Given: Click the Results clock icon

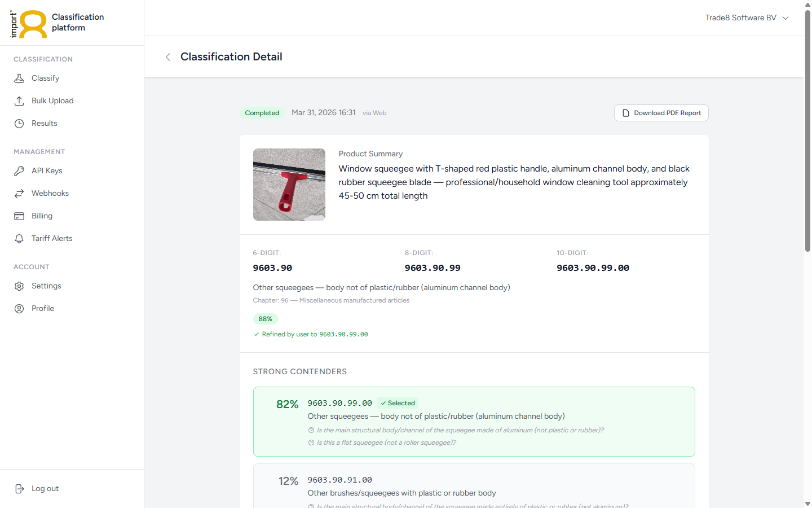Looking at the screenshot, I should click(19, 123).
